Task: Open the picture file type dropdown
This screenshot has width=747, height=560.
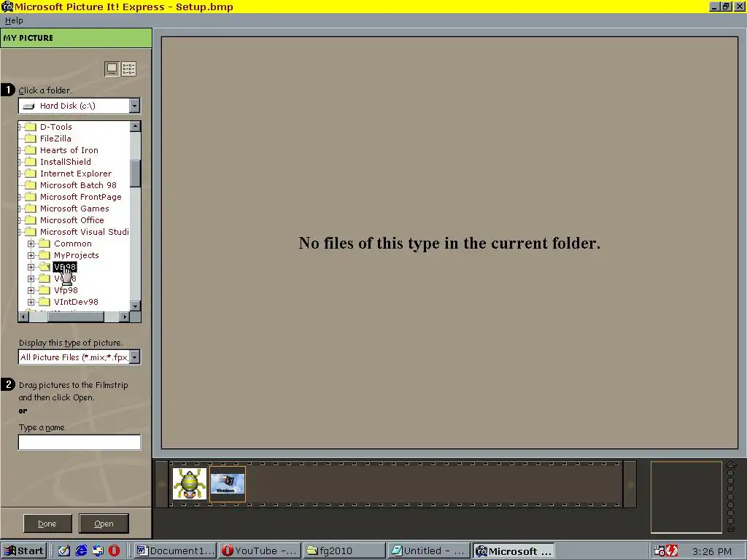Action: [x=134, y=357]
